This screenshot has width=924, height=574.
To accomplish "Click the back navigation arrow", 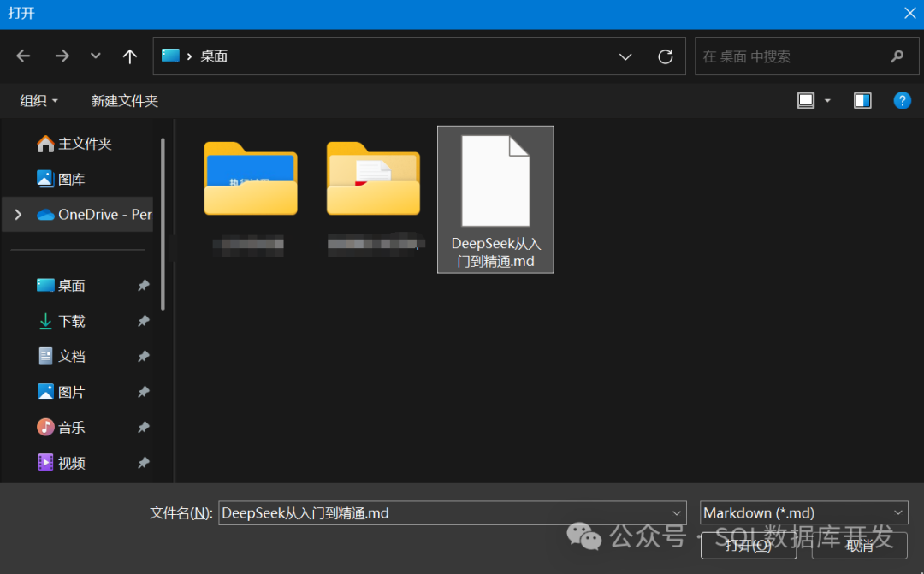I will click(23, 56).
